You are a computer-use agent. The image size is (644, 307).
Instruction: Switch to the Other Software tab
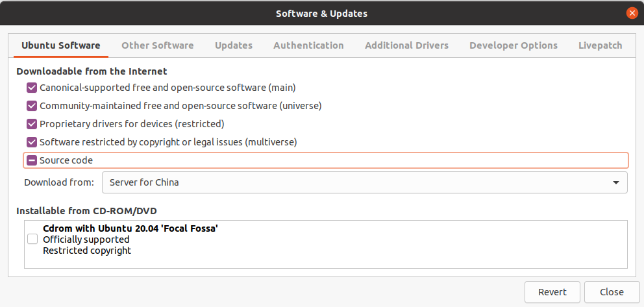[157, 45]
